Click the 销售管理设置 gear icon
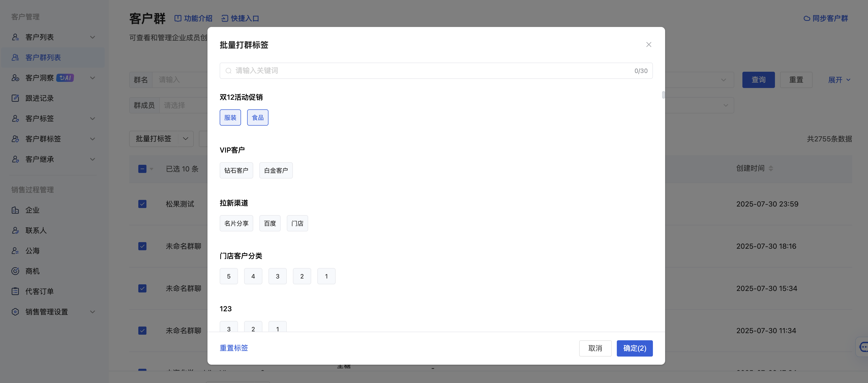 tap(15, 312)
